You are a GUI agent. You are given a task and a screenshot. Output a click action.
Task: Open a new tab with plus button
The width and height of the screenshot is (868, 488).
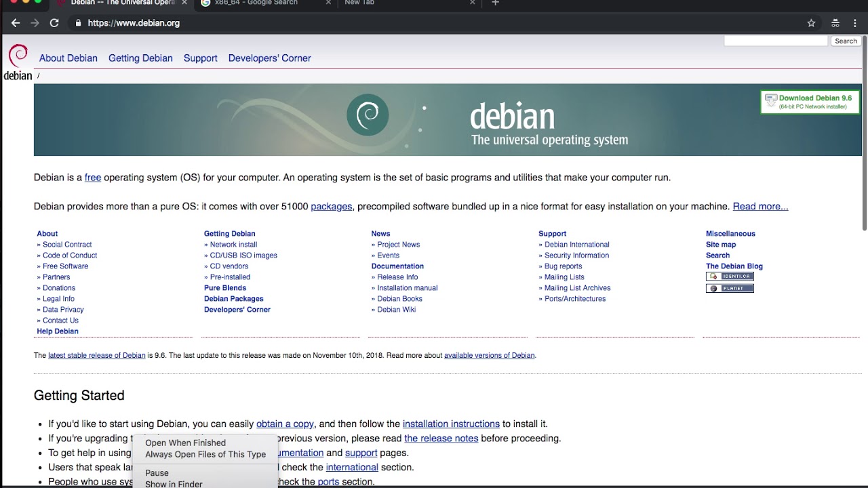tap(495, 3)
